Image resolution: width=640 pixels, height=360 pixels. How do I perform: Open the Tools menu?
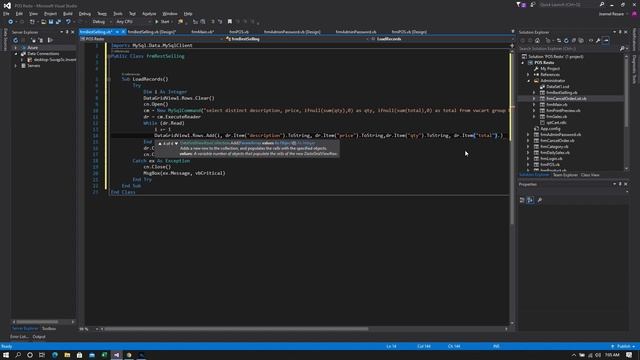point(118,13)
